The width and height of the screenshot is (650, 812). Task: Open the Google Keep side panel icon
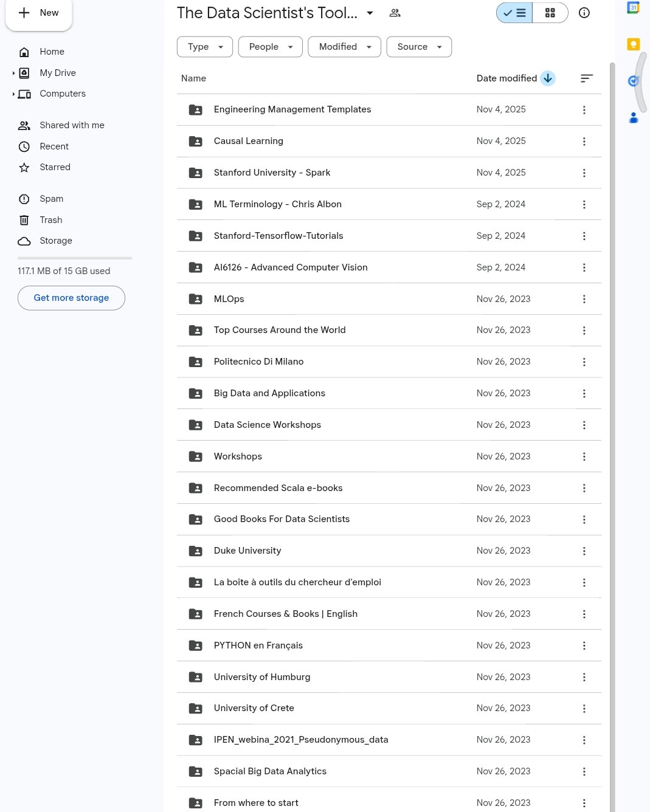[633, 44]
